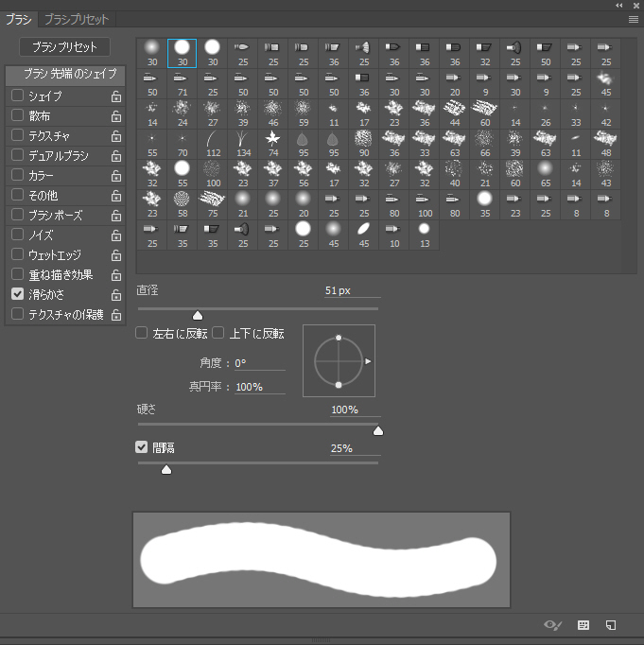Select the dune grass brush sized 134
This screenshot has height=645, width=644.
(243, 145)
